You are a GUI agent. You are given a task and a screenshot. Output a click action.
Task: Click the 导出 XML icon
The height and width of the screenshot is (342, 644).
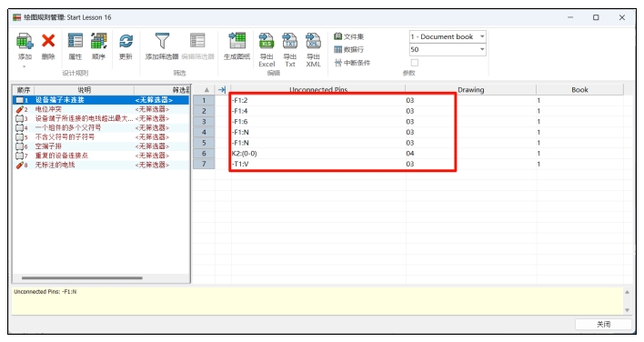314,41
